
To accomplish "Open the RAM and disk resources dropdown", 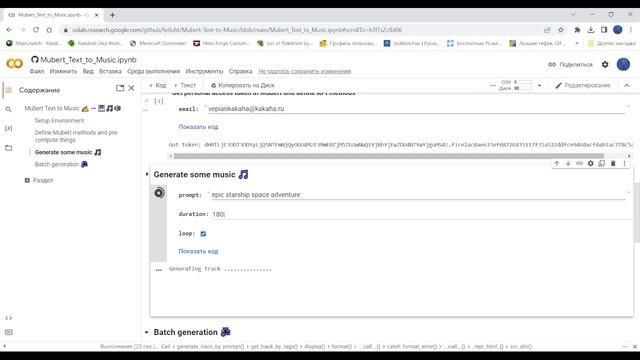I will tap(539, 85).
